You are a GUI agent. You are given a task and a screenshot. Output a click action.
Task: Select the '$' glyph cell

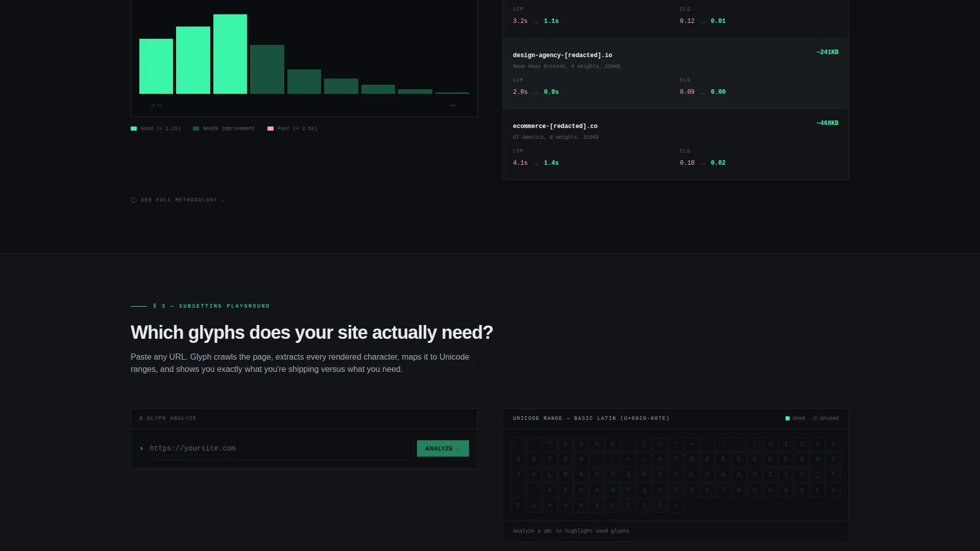pos(581,444)
